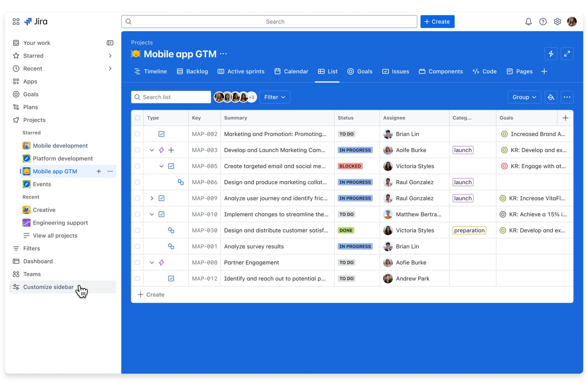Go to the Calendar tab

pyautogui.click(x=291, y=71)
